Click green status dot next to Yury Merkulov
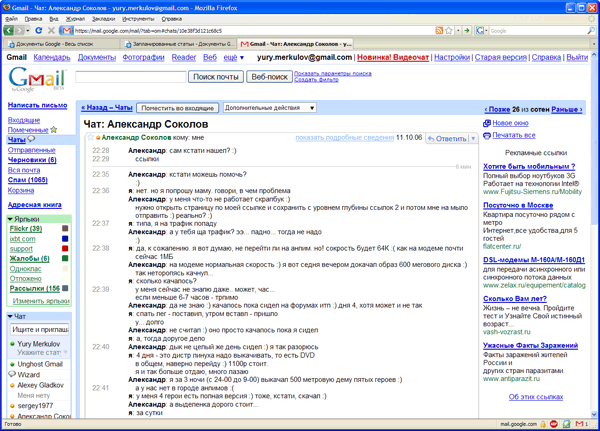600x431 pixels. pos(13,344)
